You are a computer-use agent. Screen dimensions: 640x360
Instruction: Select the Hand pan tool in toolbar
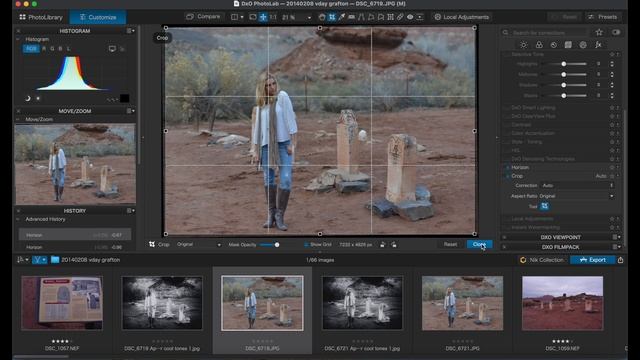pyautogui.click(x=322, y=17)
